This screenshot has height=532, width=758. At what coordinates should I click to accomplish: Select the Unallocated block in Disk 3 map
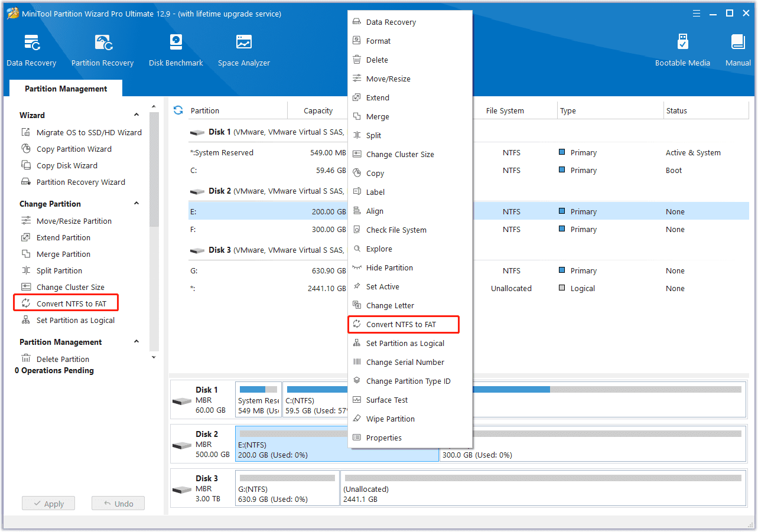coord(543,488)
